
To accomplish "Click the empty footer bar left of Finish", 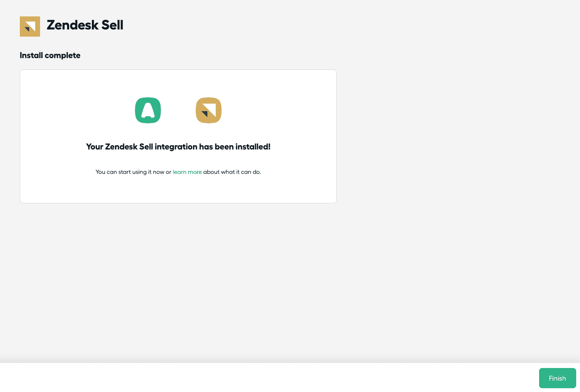I will click(270, 378).
